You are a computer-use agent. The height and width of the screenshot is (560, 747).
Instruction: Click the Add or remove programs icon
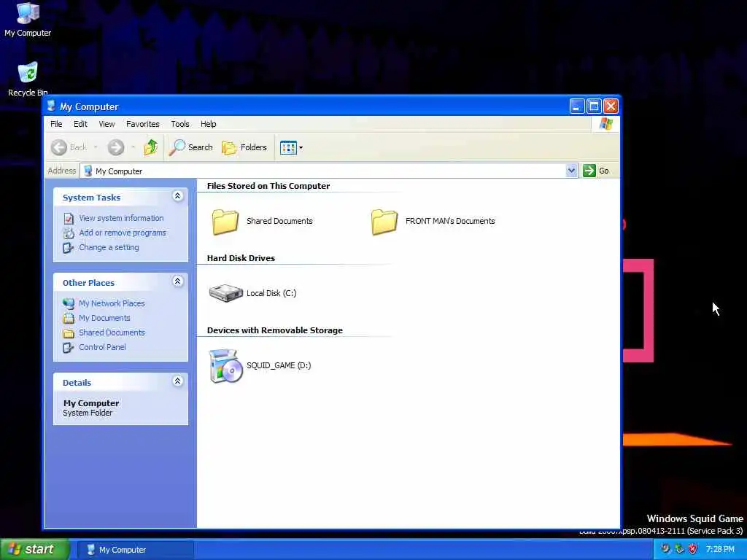pyautogui.click(x=69, y=233)
